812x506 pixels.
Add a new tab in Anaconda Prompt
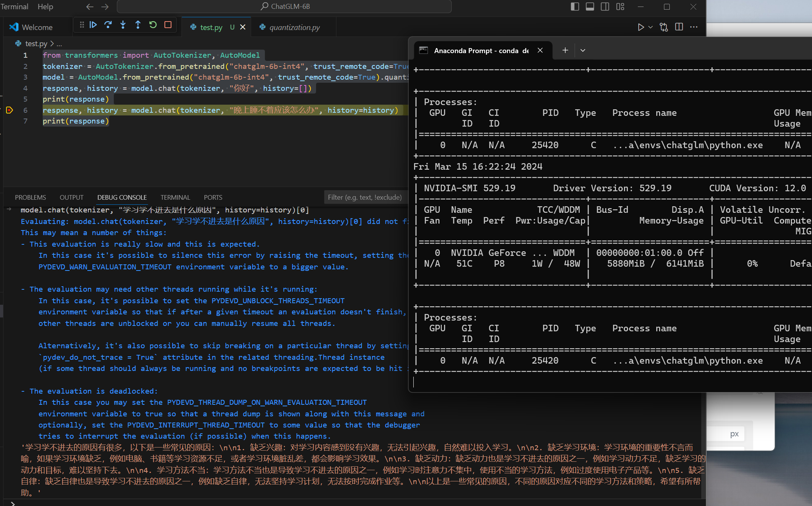[x=565, y=50]
